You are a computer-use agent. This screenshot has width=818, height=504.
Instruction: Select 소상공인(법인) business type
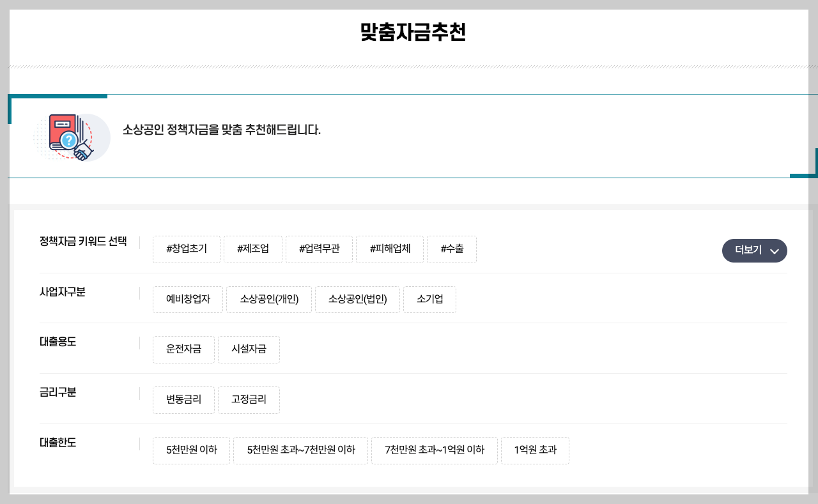click(x=357, y=300)
